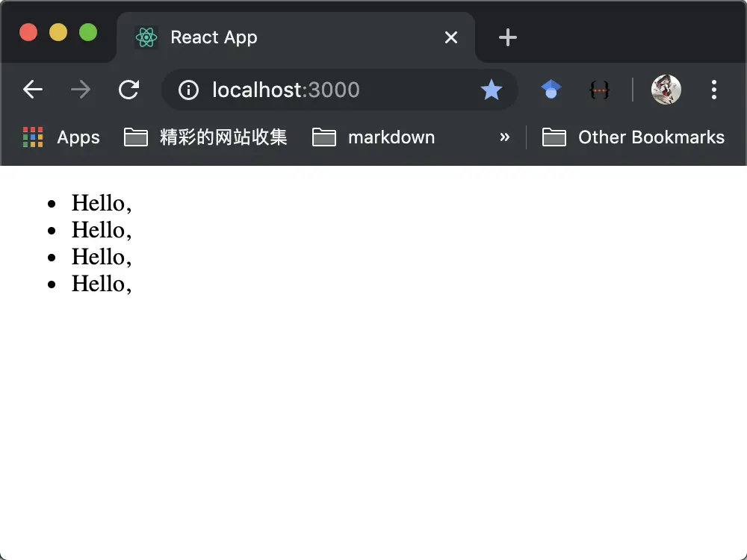Open the Apps bookmark shortcut
Screen dimensions: 747x560
[61, 137]
